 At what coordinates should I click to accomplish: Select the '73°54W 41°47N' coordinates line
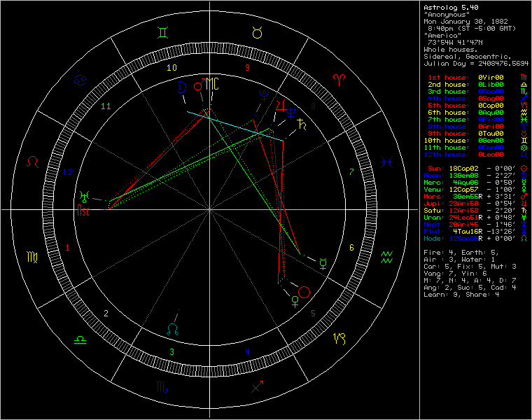click(x=455, y=43)
